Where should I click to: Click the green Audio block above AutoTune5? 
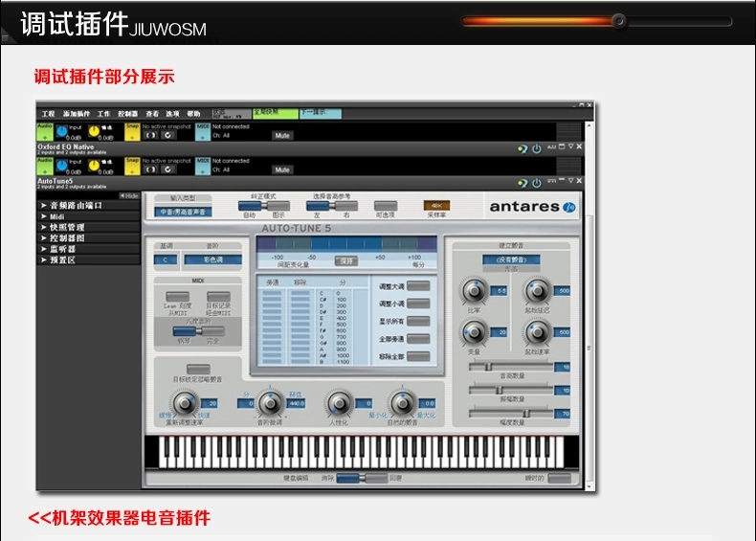[x=45, y=166]
